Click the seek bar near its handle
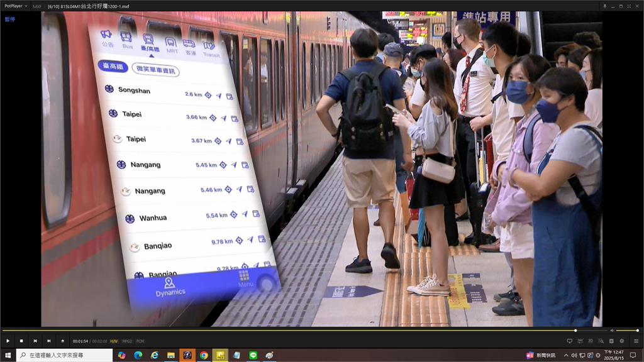The width and height of the screenshot is (644, 362). (575, 331)
